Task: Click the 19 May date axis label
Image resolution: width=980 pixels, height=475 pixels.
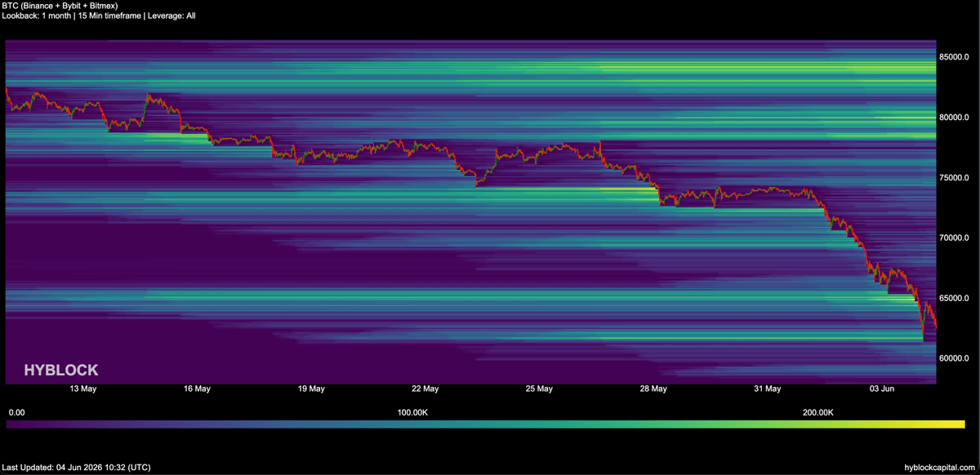Action: (311, 388)
